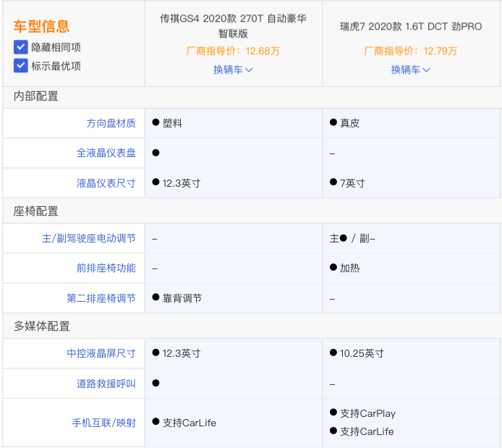
Task: Click the 前排座椅功能 row label
Action: (x=106, y=268)
